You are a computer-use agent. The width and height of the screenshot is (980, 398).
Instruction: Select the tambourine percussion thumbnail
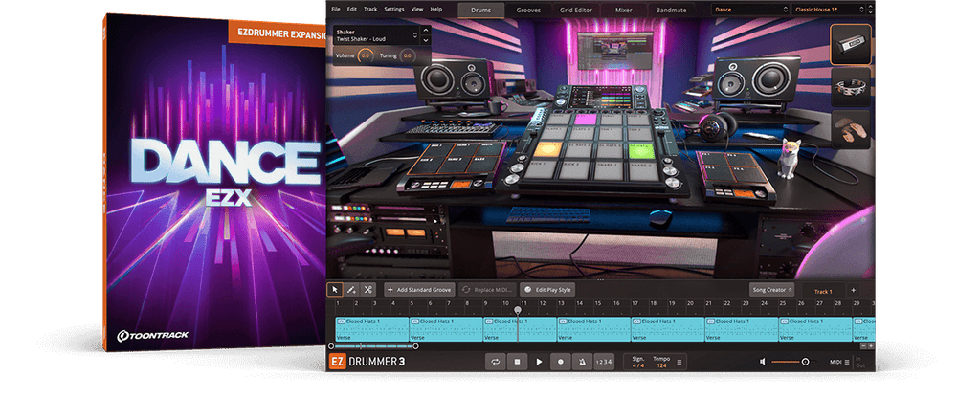(851, 87)
